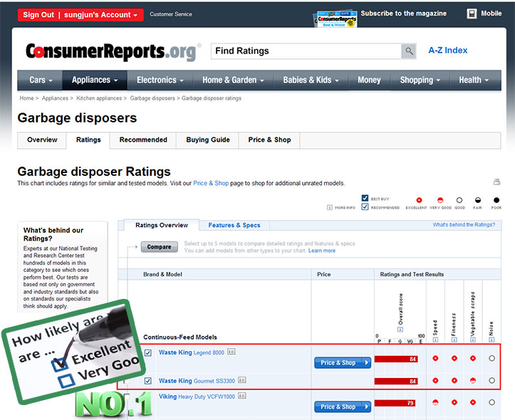Click the Good rating legend symbol
Viewport: 515px width, 420px height.
(x=459, y=200)
